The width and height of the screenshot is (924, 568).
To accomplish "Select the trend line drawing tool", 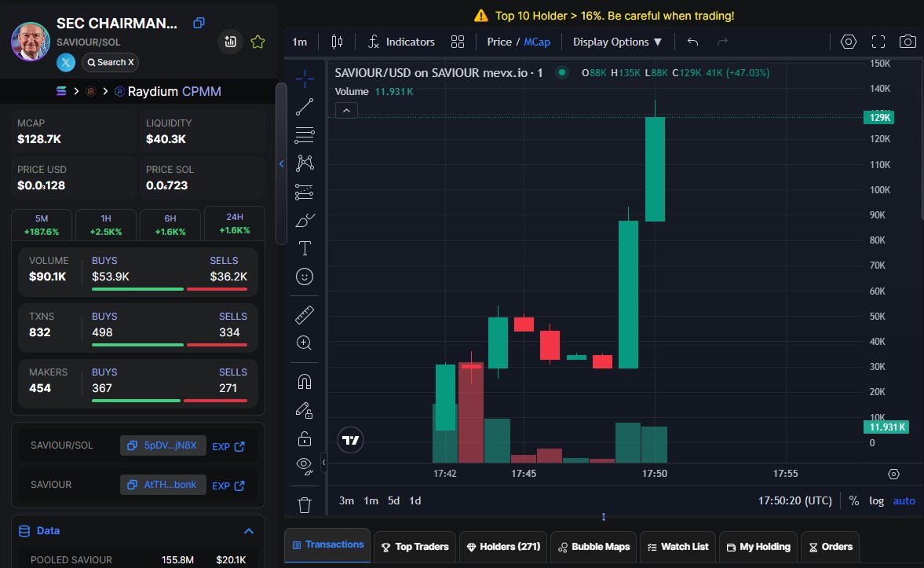I will coord(305,107).
